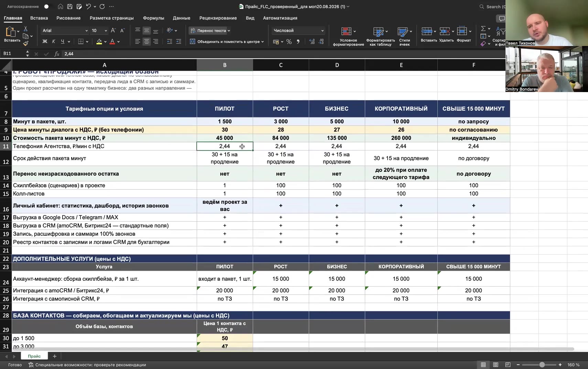
Task: Click the fx insert function icon
Action: [x=57, y=54]
